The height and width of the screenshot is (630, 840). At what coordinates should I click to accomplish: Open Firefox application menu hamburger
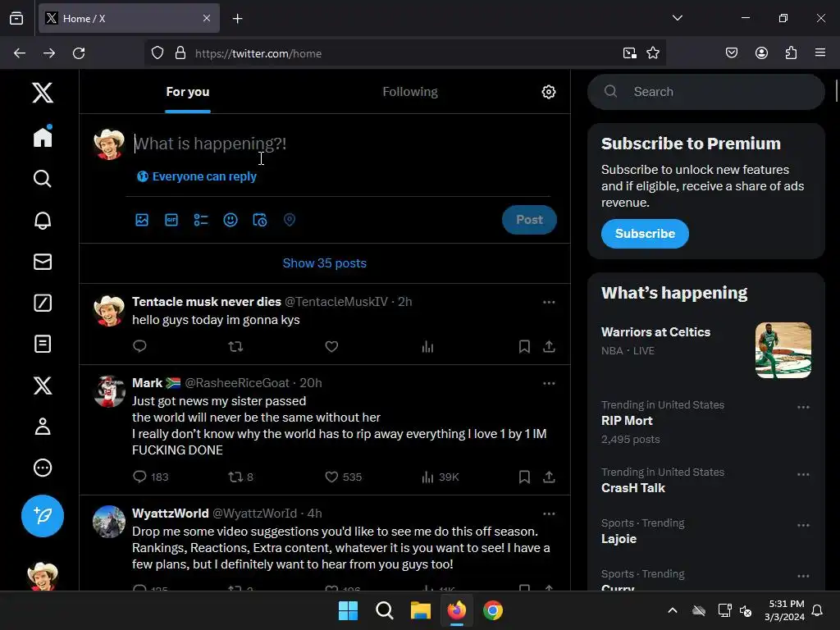point(820,52)
